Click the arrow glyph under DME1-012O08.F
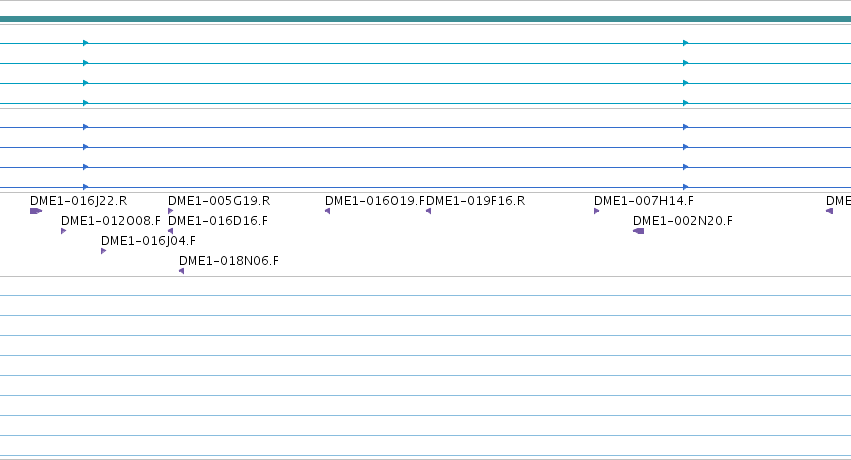 click(63, 231)
